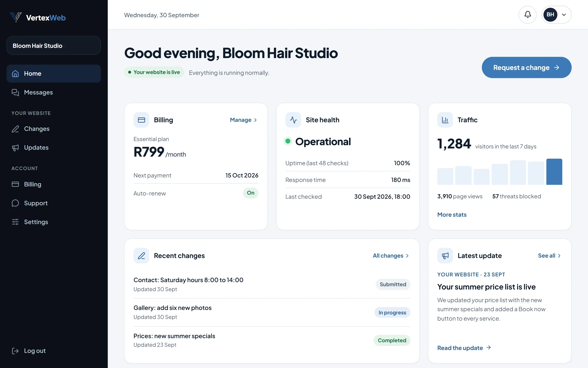The height and width of the screenshot is (368, 588).
Task: Click the Messages chat icon in sidebar
Action: tap(15, 92)
